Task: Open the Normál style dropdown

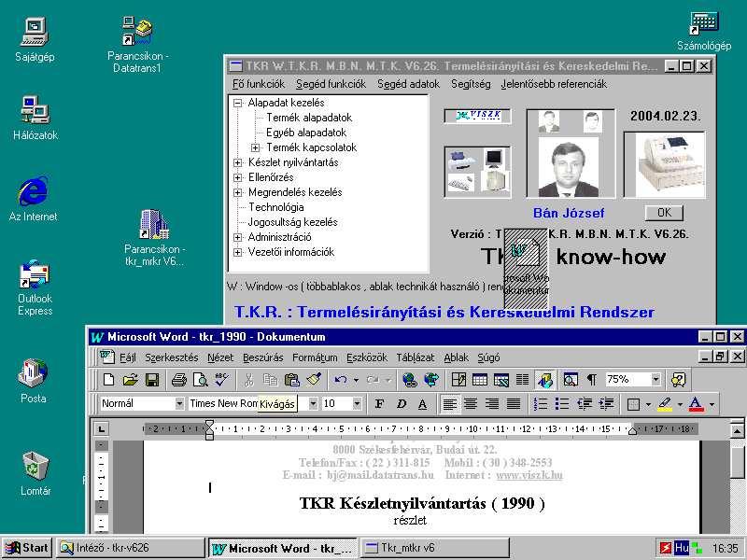Action: pyautogui.click(x=179, y=404)
